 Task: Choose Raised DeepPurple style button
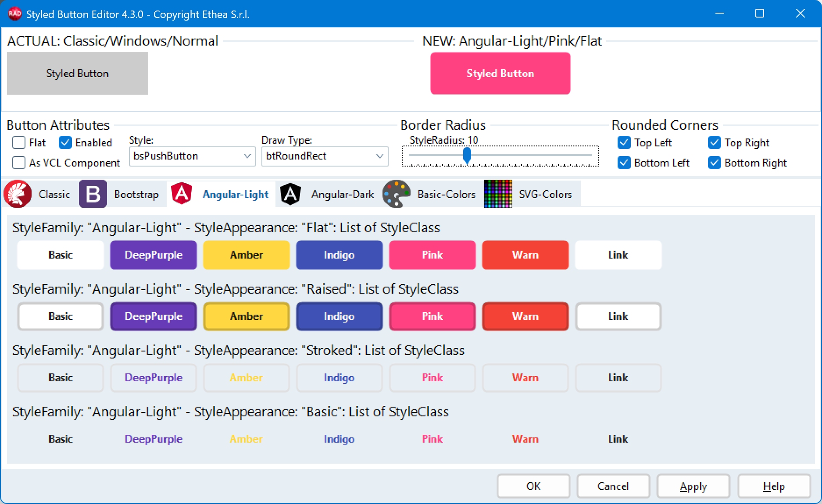(154, 316)
